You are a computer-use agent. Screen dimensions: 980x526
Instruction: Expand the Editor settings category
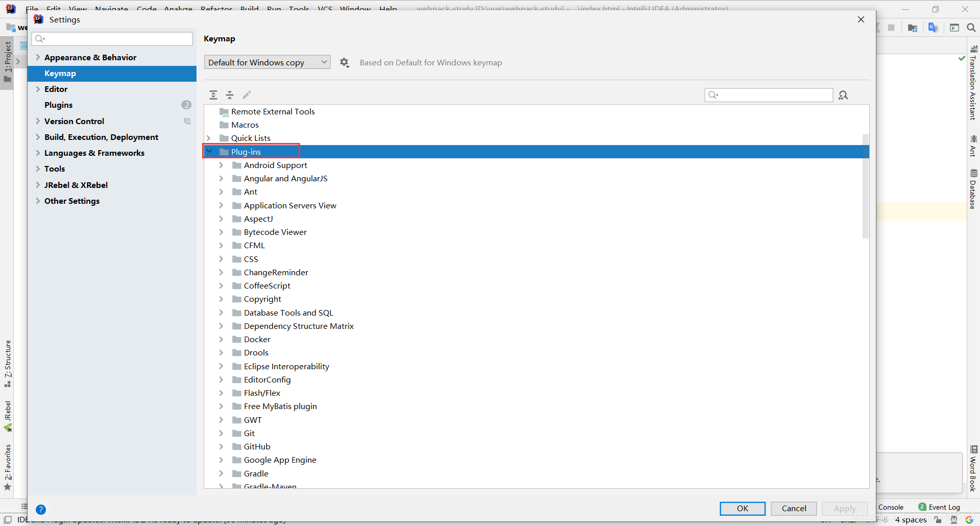38,89
